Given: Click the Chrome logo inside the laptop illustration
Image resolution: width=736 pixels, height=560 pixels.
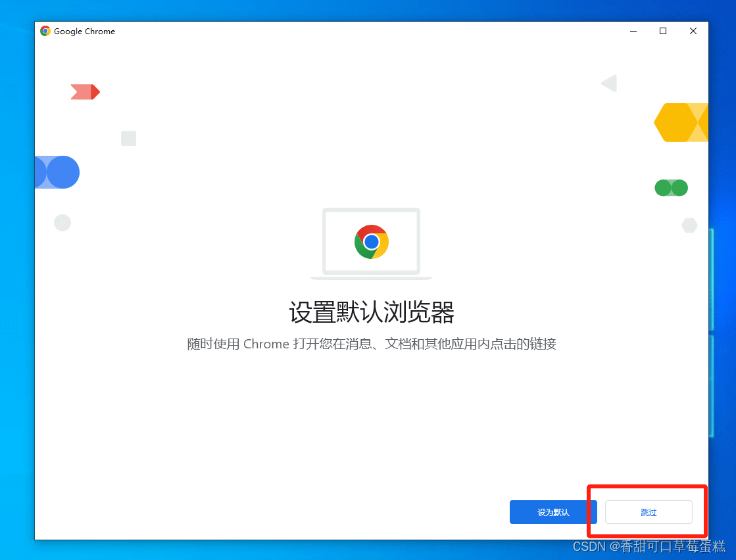Looking at the screenshot, I should click(372, 241).
